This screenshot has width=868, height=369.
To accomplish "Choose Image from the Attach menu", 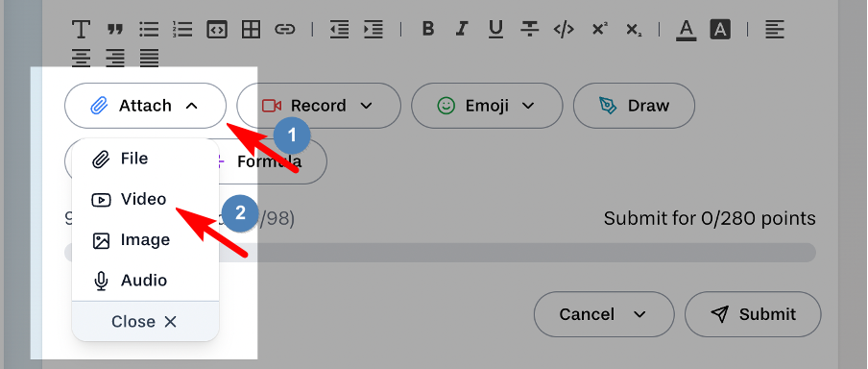I will tap(146, 240).
